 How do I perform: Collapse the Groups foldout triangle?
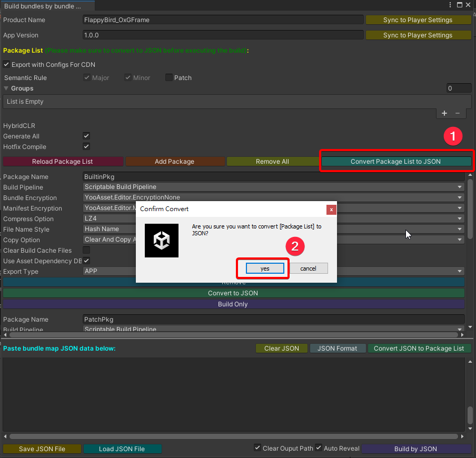[6, 88]
